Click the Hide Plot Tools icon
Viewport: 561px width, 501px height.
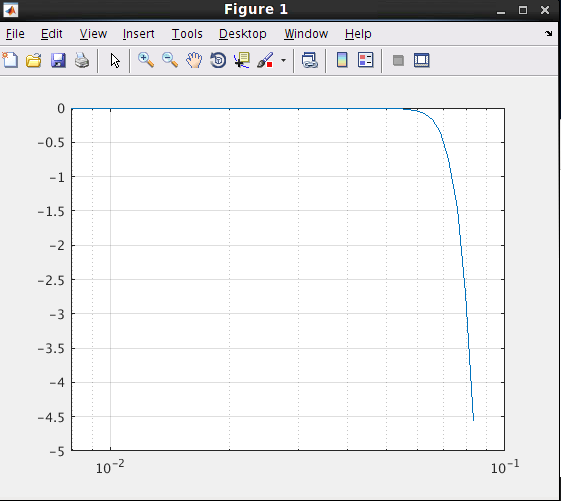(x=398, y=60)
